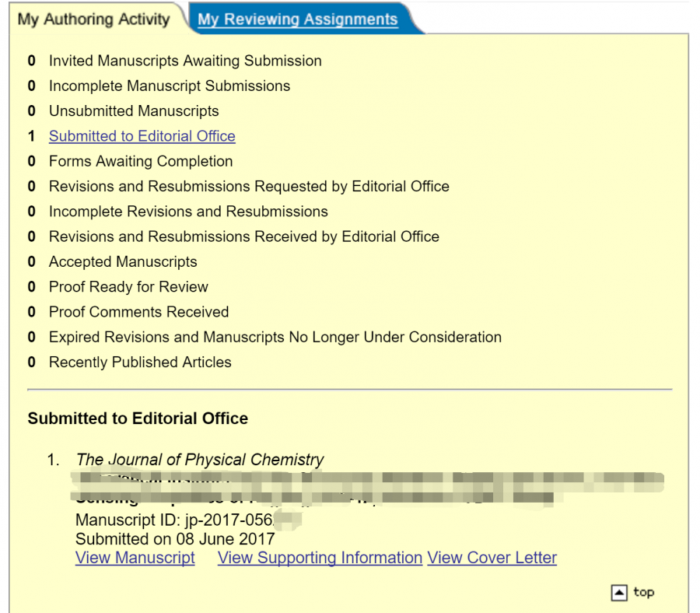700x613 pixels.
Task: Select Forms Awaiting Completion entry
Action: pos(141,161)
